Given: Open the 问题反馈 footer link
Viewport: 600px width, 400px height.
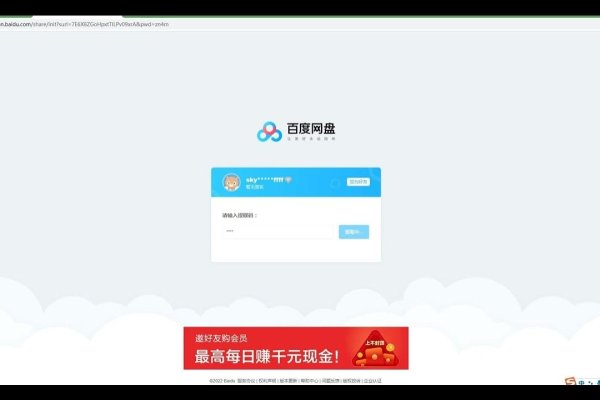Looking at the screenshot, I should (x=330, y=381).
